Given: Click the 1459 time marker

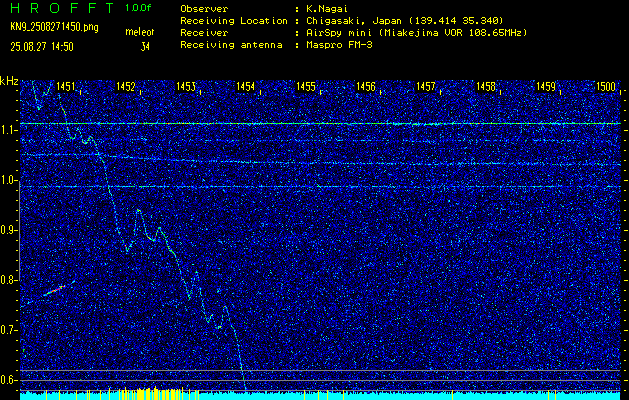Looking at the screenshot, I should click(x=546, y=86).
